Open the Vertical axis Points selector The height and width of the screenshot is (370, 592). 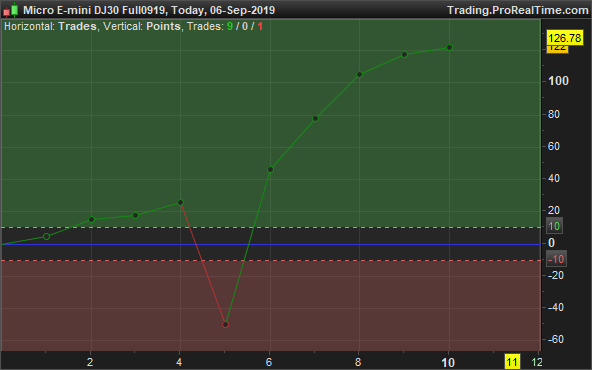(163, 26)
